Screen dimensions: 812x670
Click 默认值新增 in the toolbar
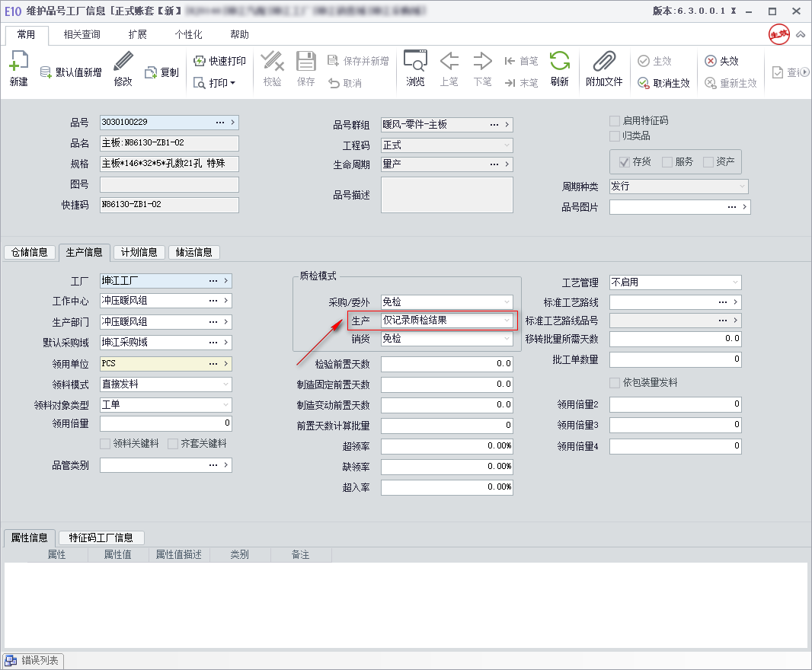tap(71, 72)
